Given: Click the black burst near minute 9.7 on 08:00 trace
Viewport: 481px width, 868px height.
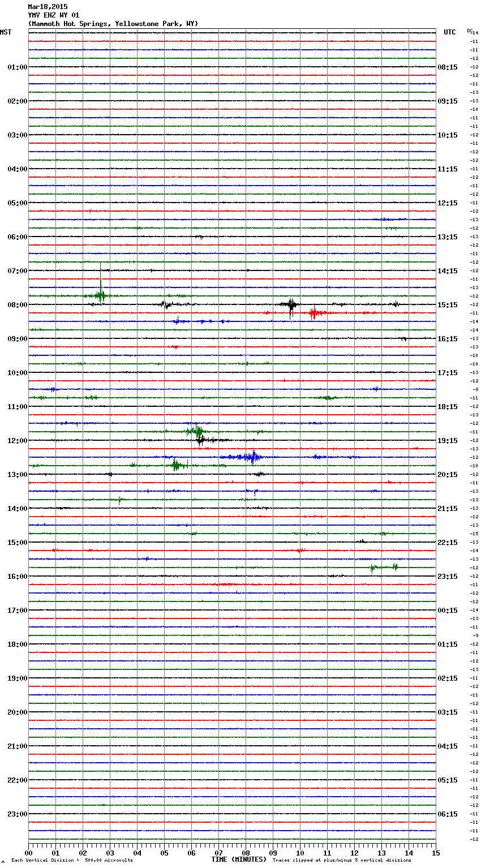Looking at the screenshot, I should click(x=291, y=306).
